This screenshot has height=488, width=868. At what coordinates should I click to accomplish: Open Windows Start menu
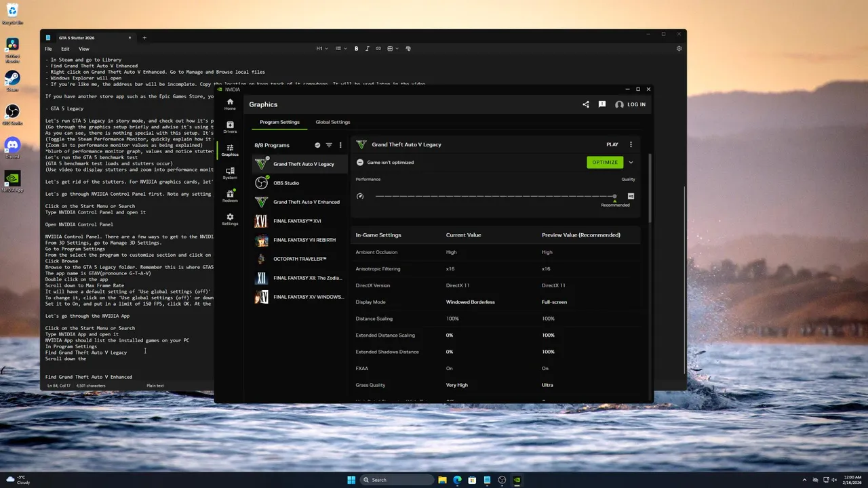(351, 480)
